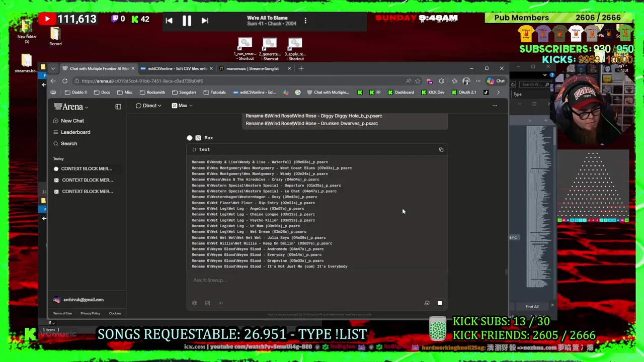Open the Rocksmith bookmark folder
This screenshot has width=644, height=362.
(152, 93)
